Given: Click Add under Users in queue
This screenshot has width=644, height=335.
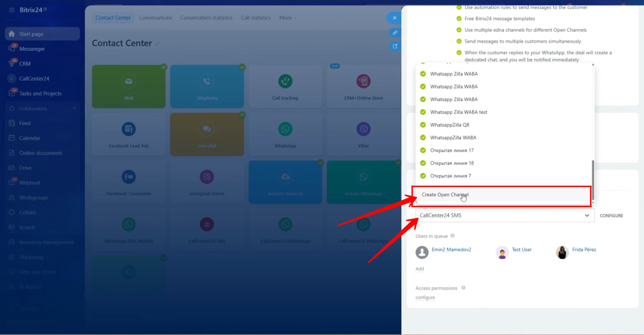Looking at the screenshot, I should click(x=419, y=269).
